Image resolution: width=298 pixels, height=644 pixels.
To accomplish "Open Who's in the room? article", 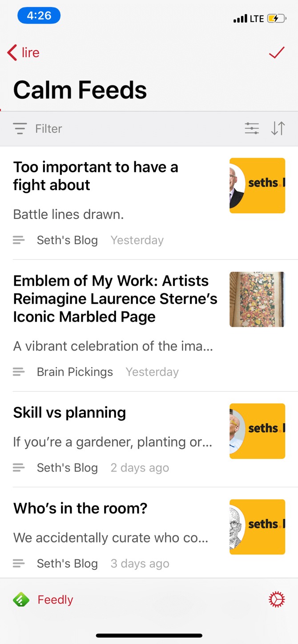I will click(x=80, y=509).
